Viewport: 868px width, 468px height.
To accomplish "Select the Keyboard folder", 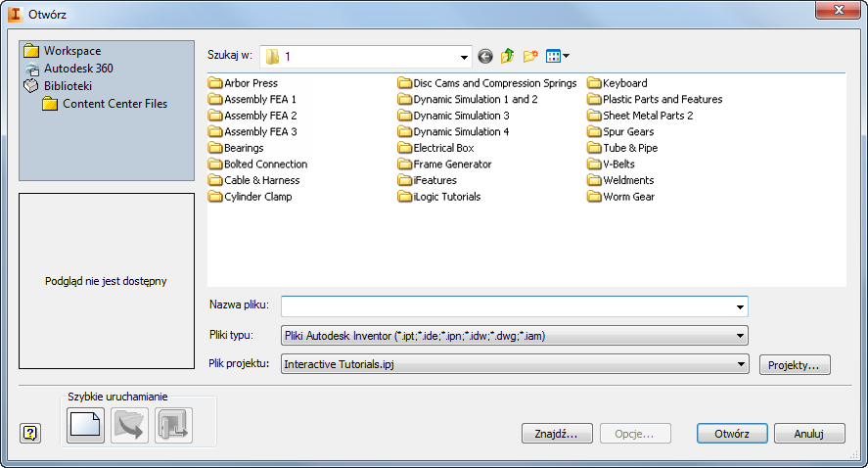I will (x=617, y=83).
